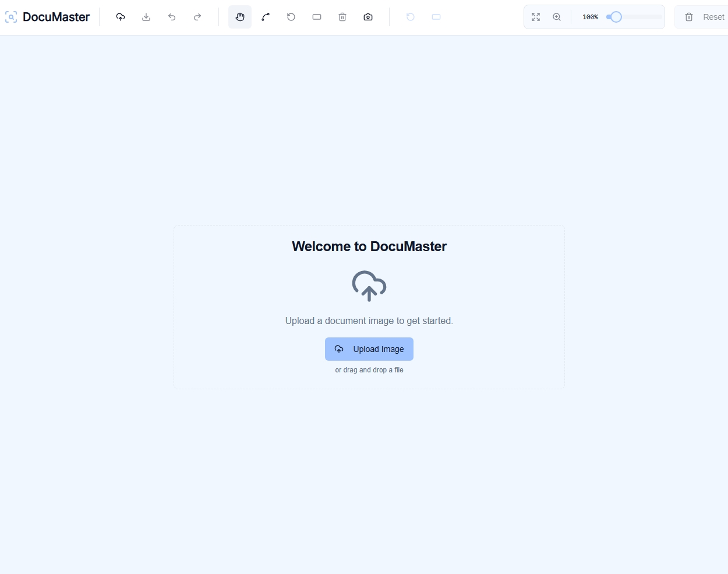The image size is (728, 574).
Task: Click the camera snapshot icon
Action: click(x=368, y=17)
